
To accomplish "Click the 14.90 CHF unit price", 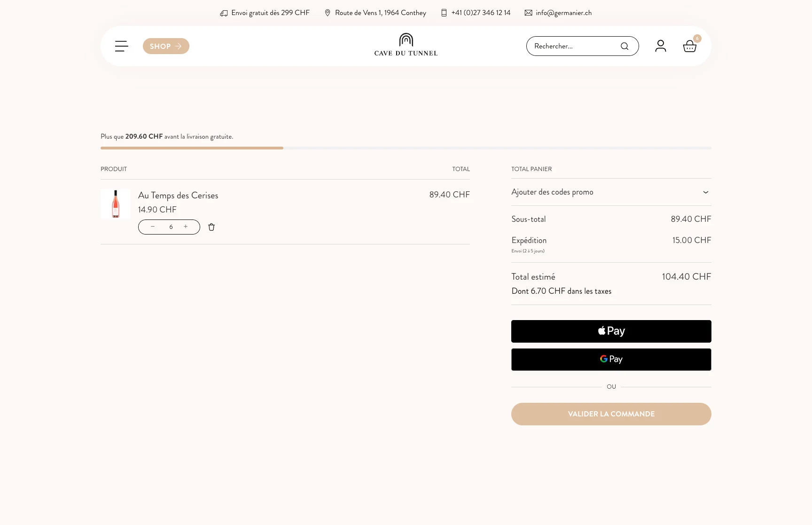I will point(157,210).
